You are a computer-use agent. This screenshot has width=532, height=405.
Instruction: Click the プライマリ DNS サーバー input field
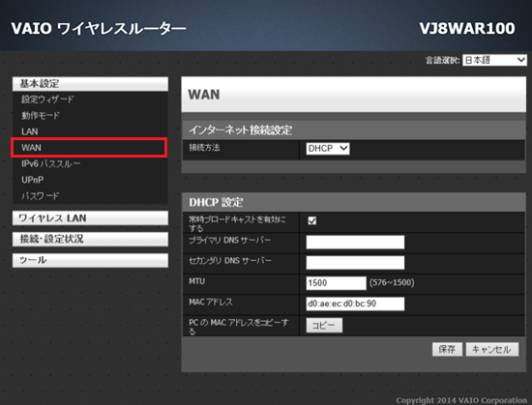pos(355,242)
